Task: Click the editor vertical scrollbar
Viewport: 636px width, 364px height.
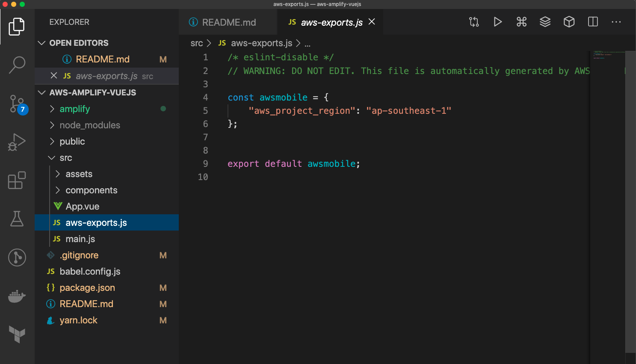Action: pyautogui.click(x=630, y=201)
